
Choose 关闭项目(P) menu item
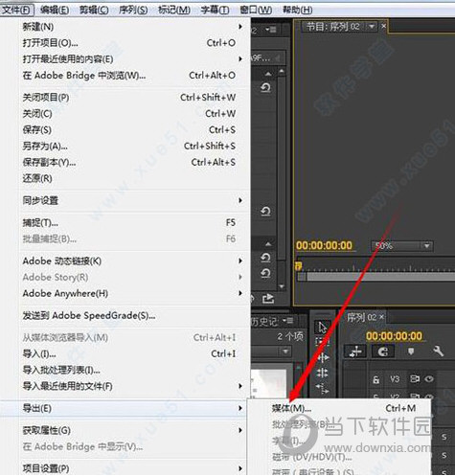129,98
